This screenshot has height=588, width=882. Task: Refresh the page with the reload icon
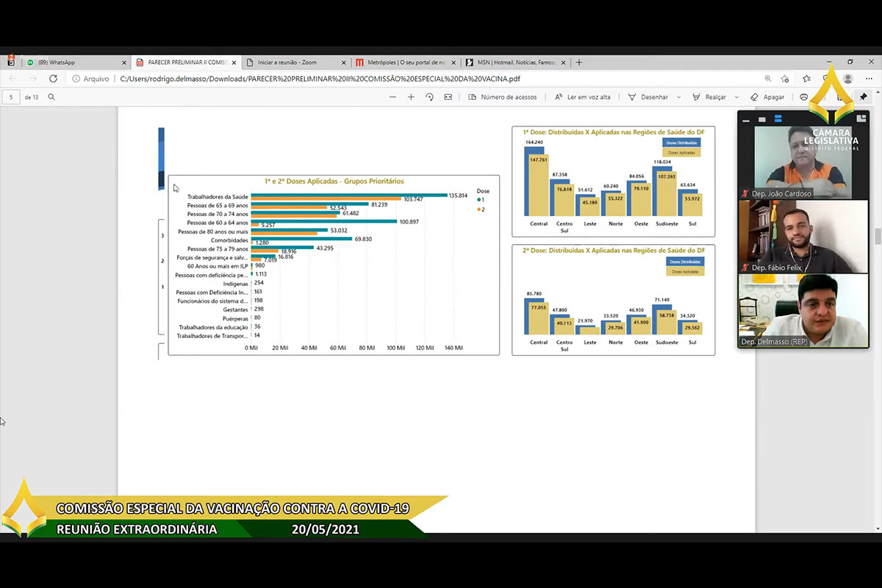53,79
